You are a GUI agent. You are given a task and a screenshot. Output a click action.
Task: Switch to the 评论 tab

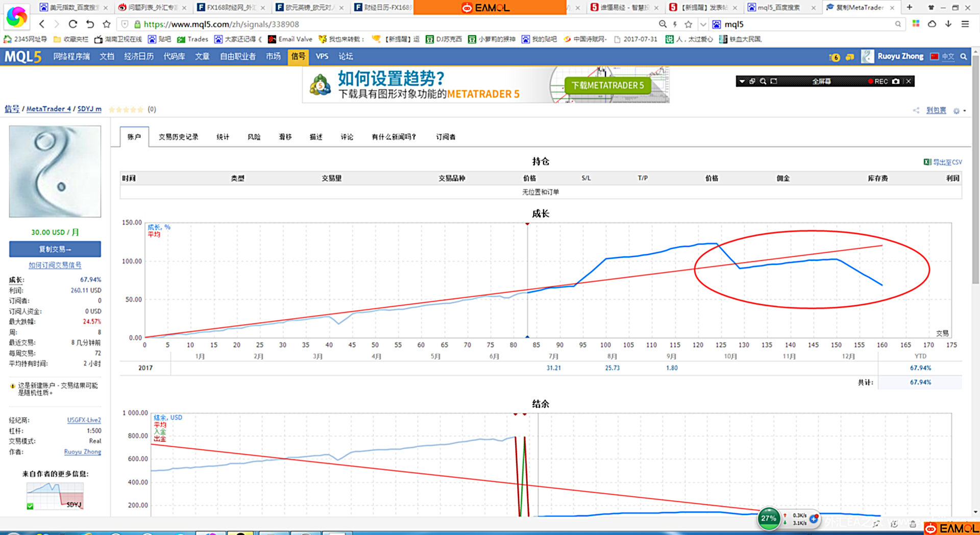(347, 137)
